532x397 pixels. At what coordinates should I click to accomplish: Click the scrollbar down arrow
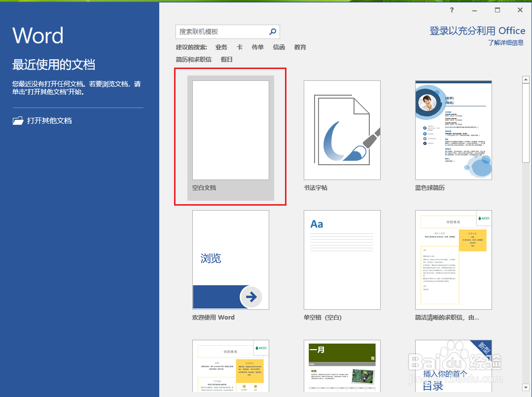click(526, 387)
